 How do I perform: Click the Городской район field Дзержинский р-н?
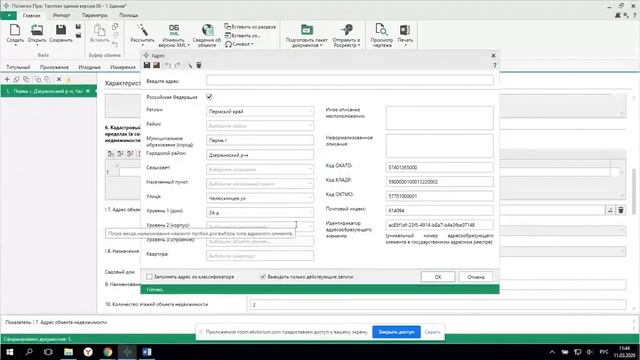pos(260,155)
